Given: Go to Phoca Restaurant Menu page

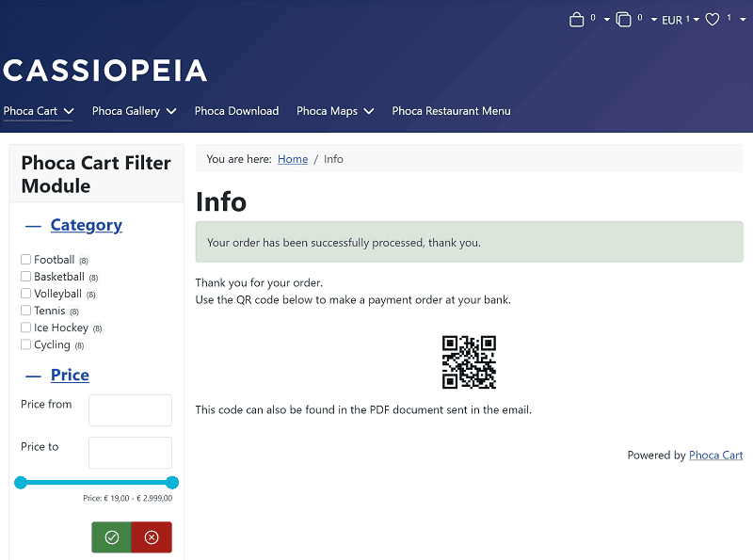Looking at the screenshot, I should click(x=451, y=111).
